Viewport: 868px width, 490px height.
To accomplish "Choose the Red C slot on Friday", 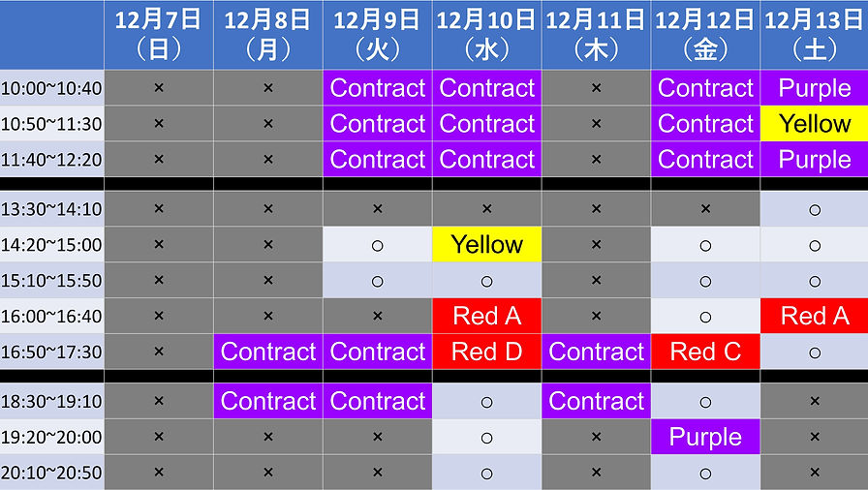I will (x=705, y=352).
